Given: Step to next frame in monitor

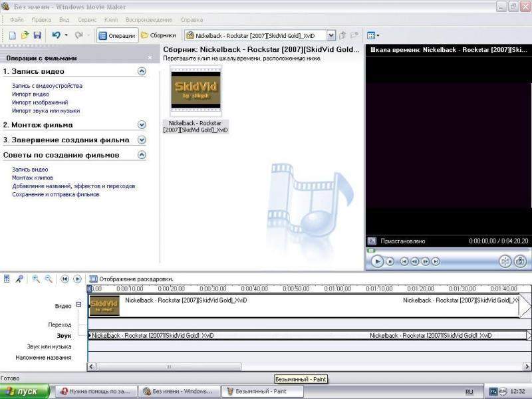Looking at the screenshot, I should [x=425, y=261].
